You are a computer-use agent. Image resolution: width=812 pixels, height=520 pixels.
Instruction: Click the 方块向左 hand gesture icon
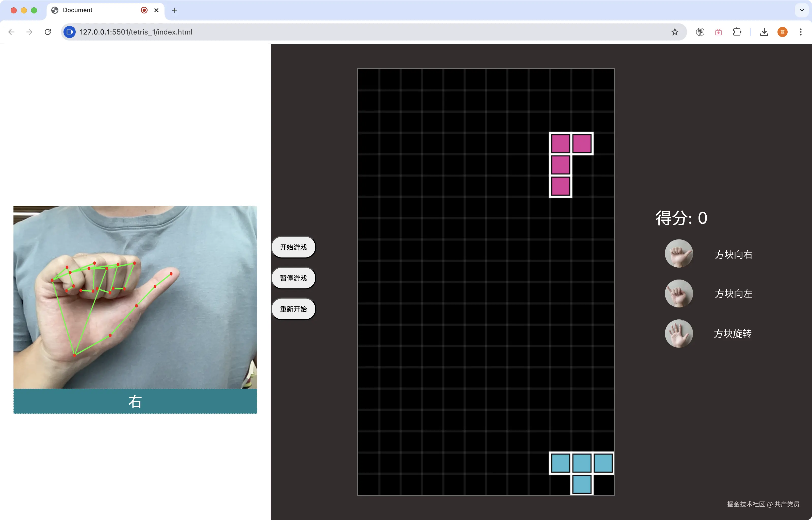coord(678,293)
